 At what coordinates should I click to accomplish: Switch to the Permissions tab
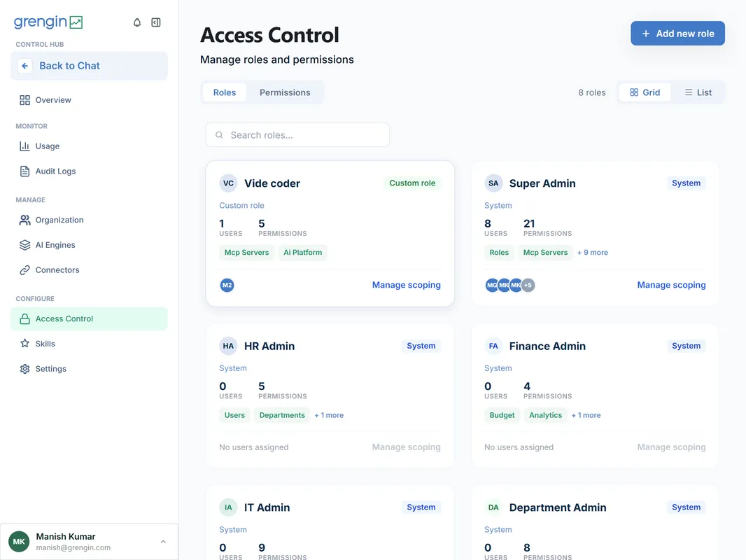285,92
